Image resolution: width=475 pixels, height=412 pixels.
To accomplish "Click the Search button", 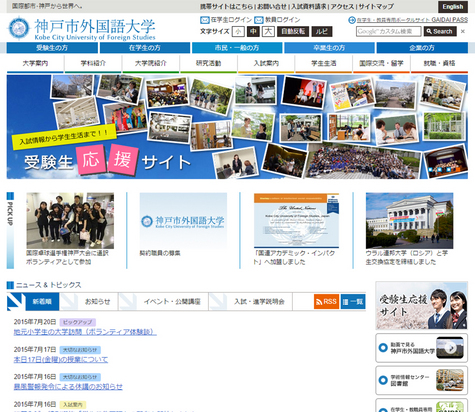I will point(440,31).
